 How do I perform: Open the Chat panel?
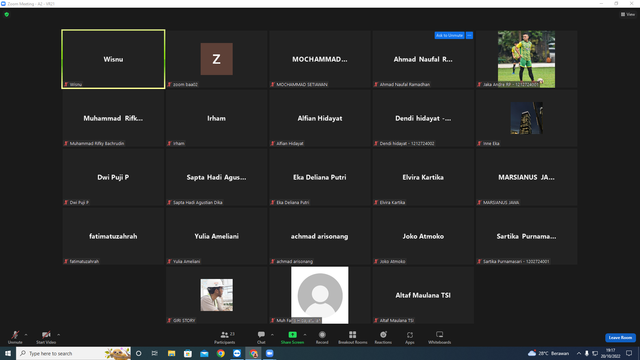261,337
